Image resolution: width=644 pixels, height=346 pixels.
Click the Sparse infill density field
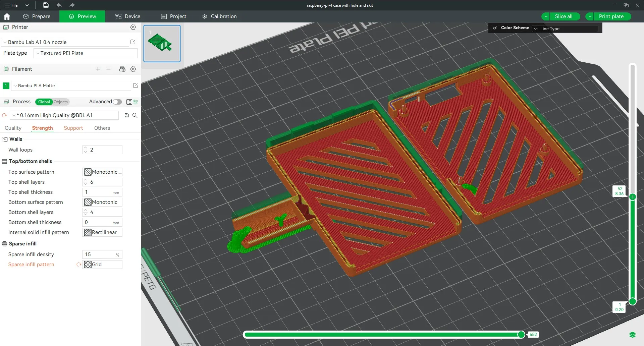[102, 254]
